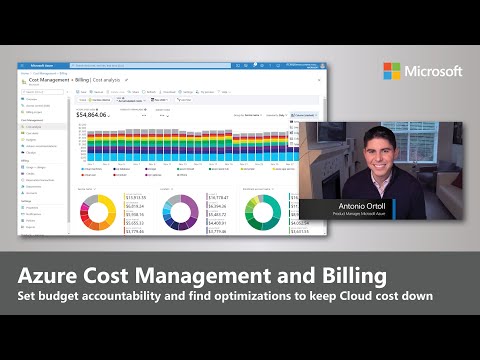Image resolution: width=480 pixels, height=360 pixels.
Task: Open the feedback icon in the Azure header
Action: pyautogui.click(x=278, y=66)
